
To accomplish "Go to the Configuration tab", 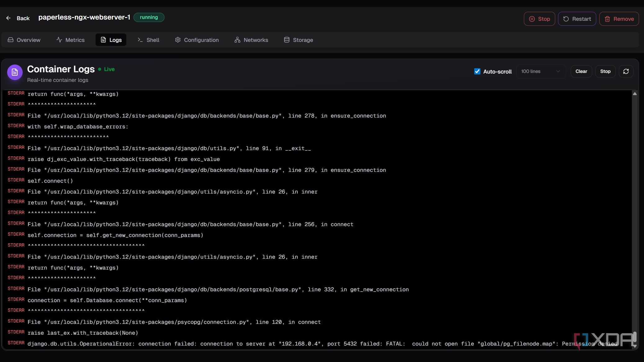I will [x=197, y=40].
